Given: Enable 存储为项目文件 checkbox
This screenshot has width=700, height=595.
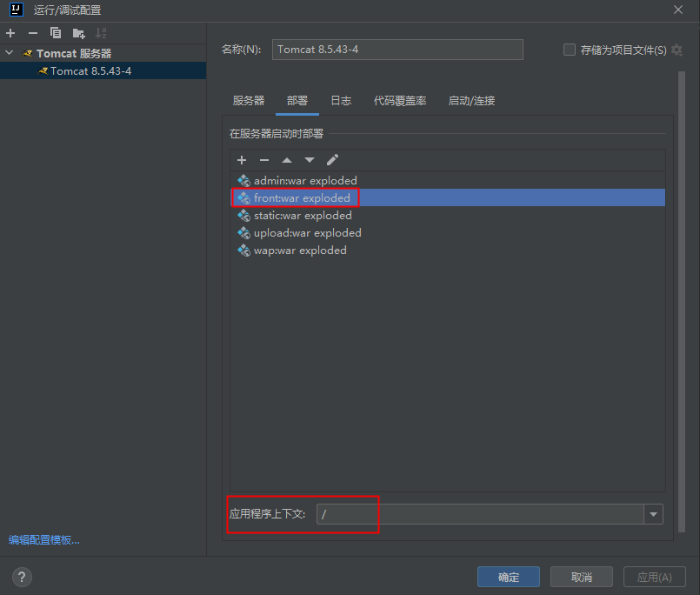Looking at the screenshot, I should pos(570,50).
